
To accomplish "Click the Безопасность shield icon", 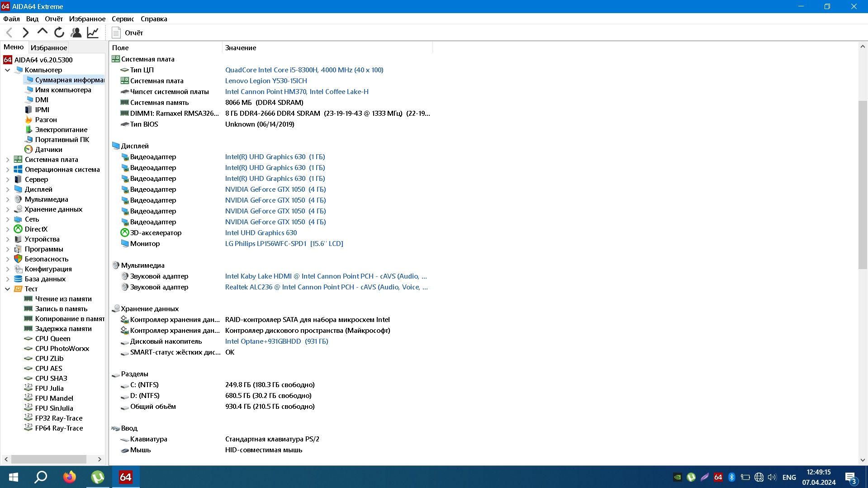I will [x=18, y=259].
